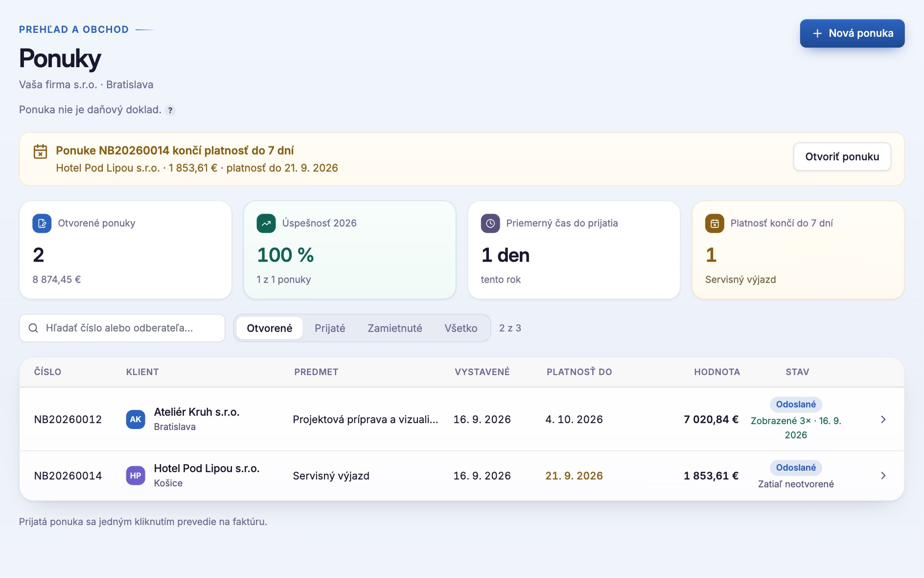Image resolution: width=924 pixels, height=578 pixels.
Task: Open the expiring offer via Otvoriť ponuku
Action: point(842,157)
